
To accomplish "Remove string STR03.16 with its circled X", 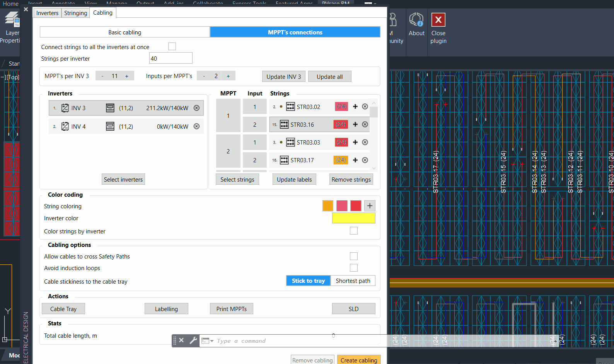I will tap(365, 124).
